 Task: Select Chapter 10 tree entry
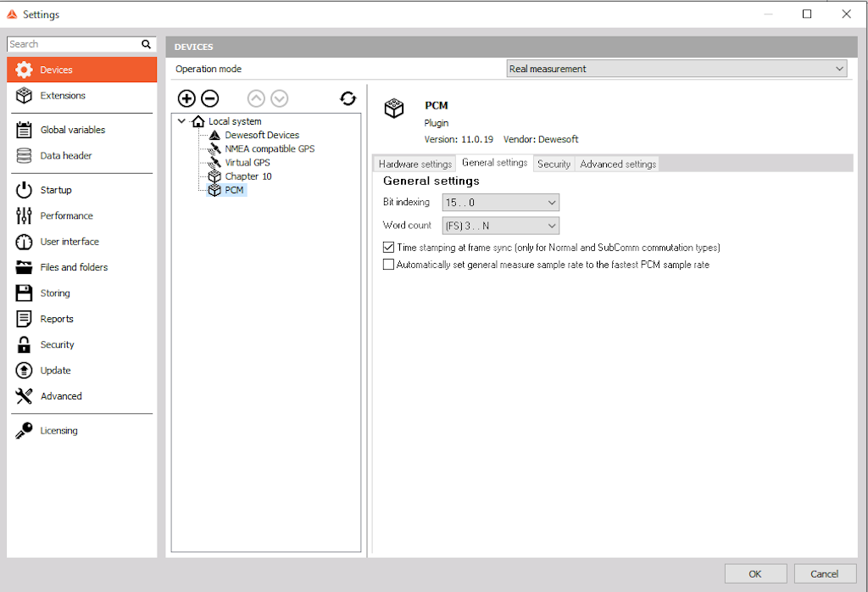(248, 176)
